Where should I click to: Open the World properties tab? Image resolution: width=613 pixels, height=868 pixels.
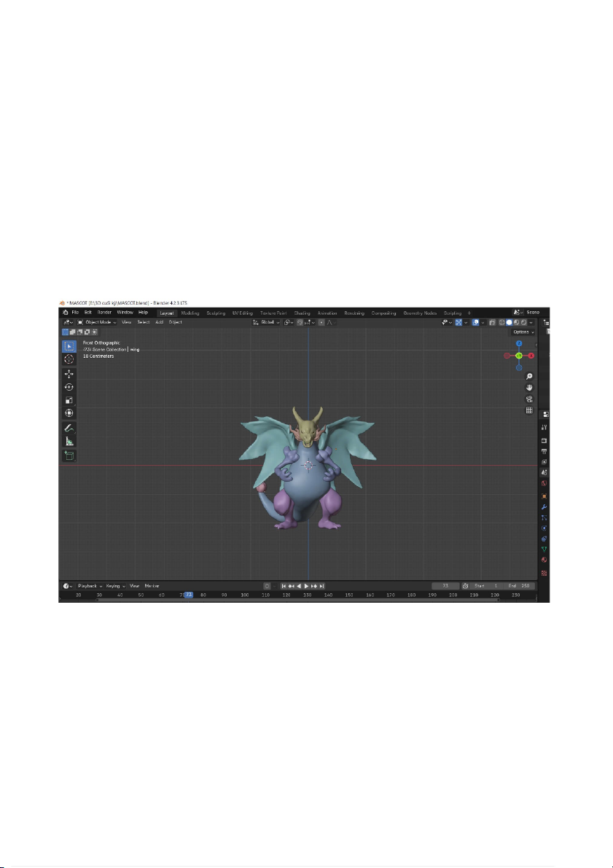click(x=544, y=483)
